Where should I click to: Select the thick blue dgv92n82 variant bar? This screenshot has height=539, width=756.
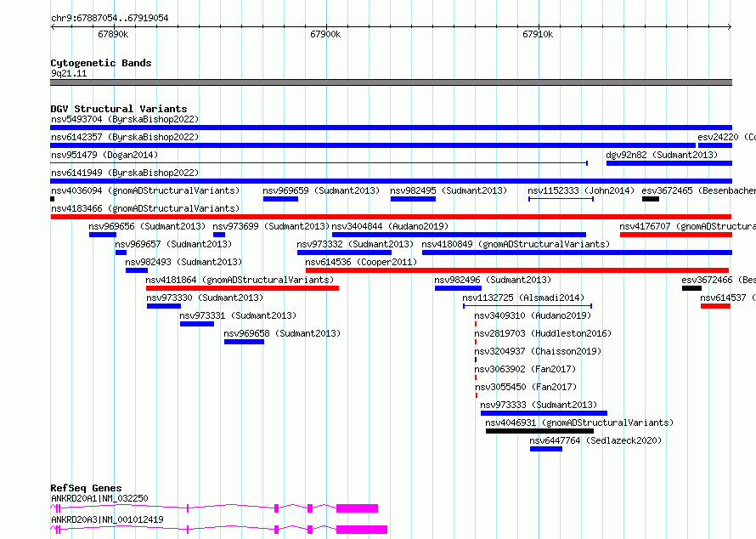[x=669, y=163]
